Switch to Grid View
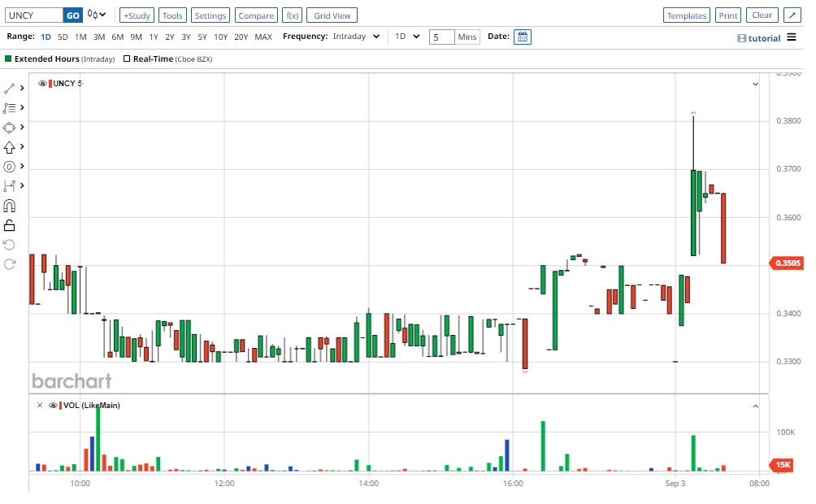 pos(332,15)
